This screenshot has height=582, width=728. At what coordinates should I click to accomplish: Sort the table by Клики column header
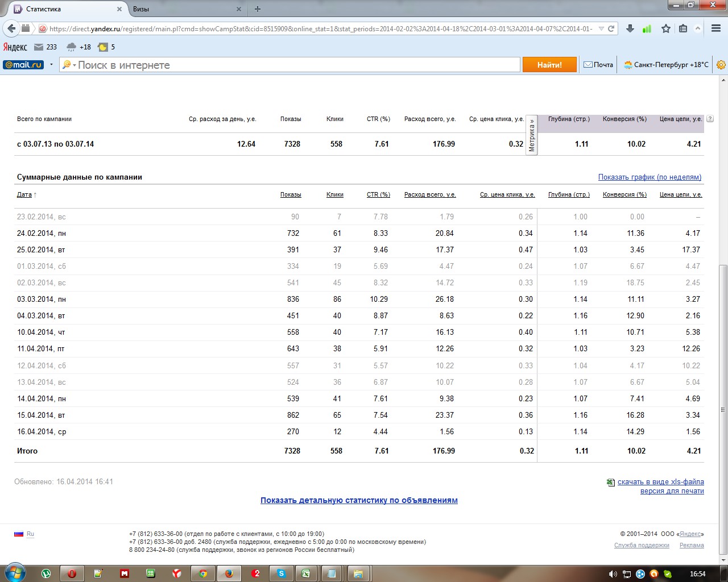(x=335, y=195)
